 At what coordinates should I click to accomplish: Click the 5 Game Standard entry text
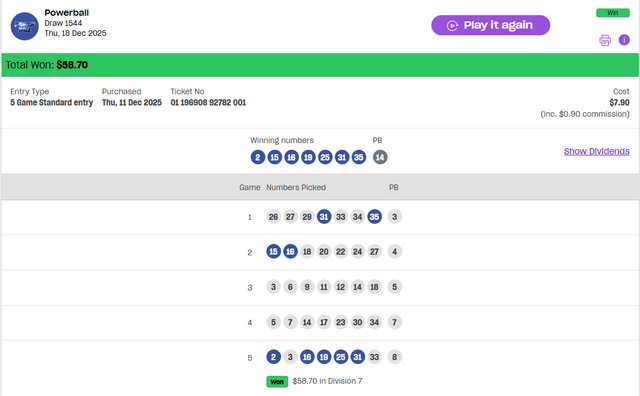[51, 102]
